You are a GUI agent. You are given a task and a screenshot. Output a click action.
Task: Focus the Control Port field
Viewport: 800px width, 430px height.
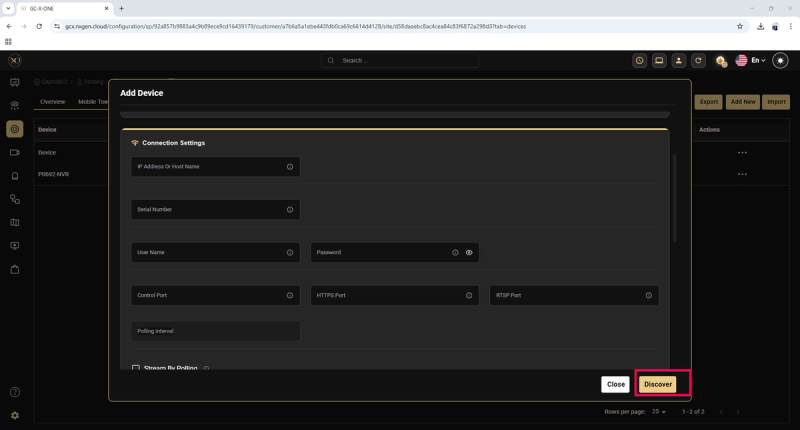(215, 295)
